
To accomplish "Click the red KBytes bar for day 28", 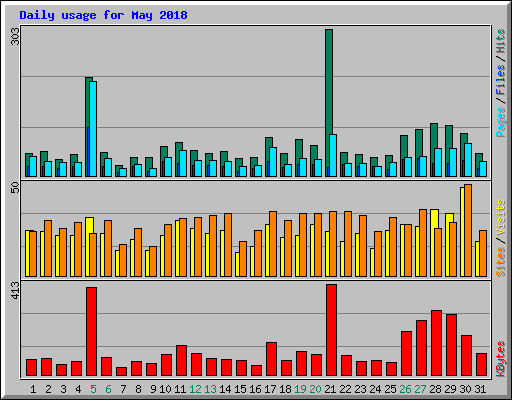I will pos(436,343).
